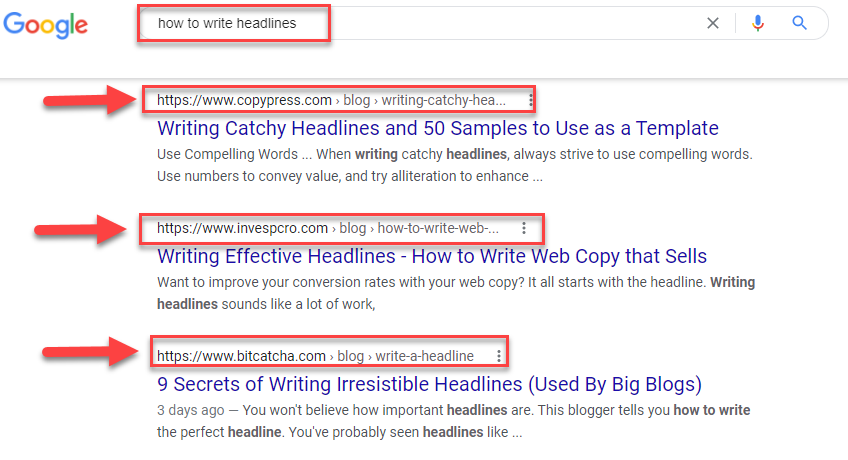Viewport: 848px width, 460px height.
Task: Open '9 Secrets of Writing Irresistible Headlines' result
Action: (x=429, y=384)
